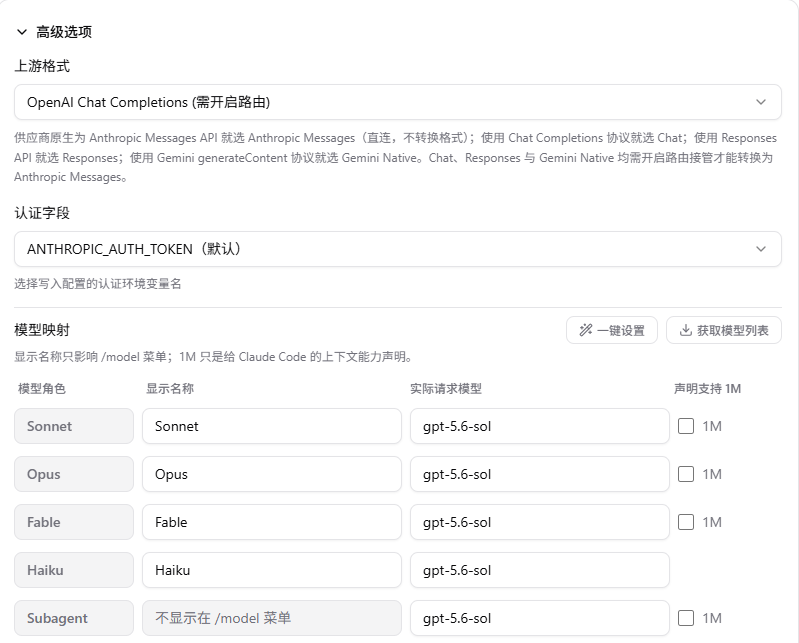The height and width of the screenshot is (643, 799).
Task: Edit the Sonnet actual request model field
Action: pos(540,426)
